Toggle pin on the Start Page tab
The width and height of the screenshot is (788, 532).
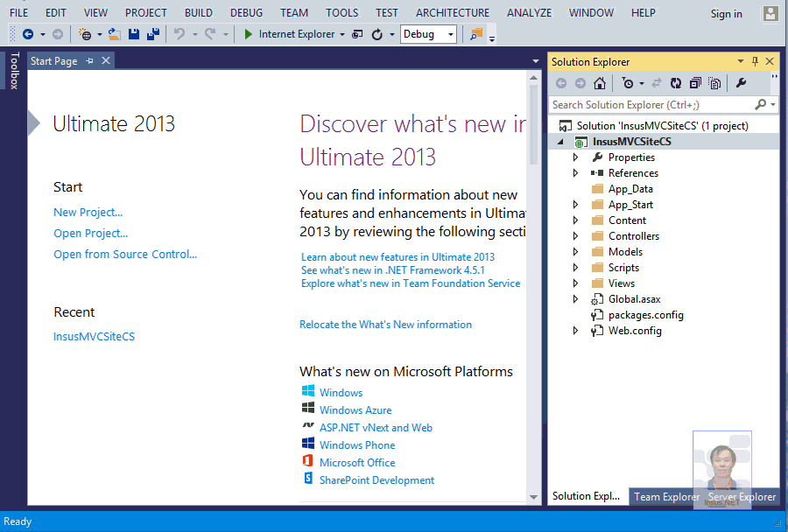point(89,60)
